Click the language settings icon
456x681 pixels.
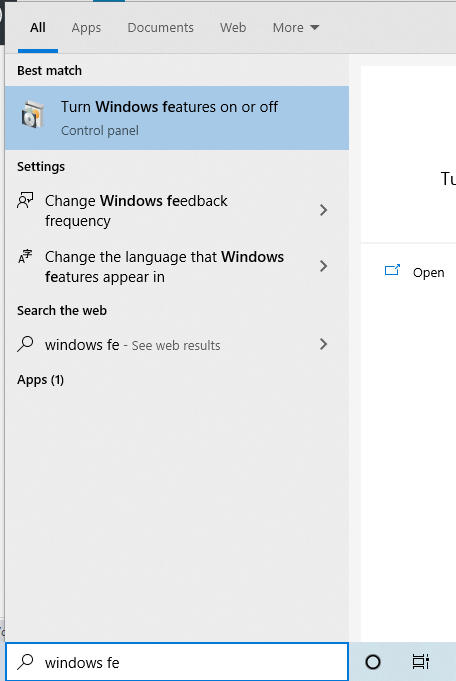(x=25, y=257)
